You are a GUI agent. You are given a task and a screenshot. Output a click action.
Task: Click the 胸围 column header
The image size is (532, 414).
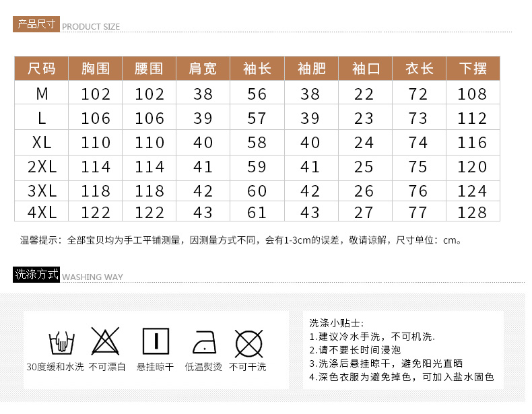96,69
